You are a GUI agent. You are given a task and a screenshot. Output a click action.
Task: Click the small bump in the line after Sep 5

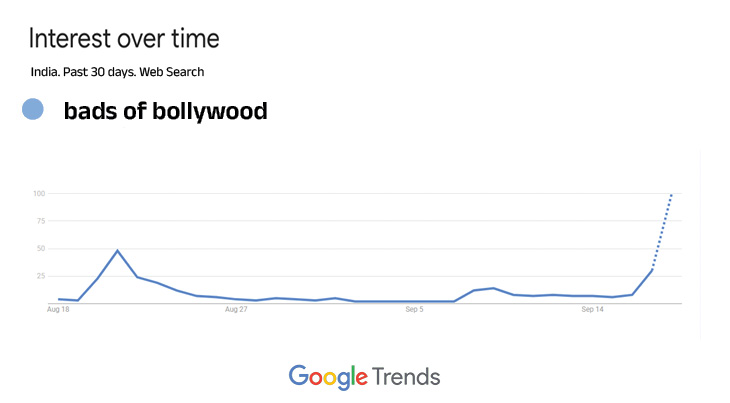(493, 288)
